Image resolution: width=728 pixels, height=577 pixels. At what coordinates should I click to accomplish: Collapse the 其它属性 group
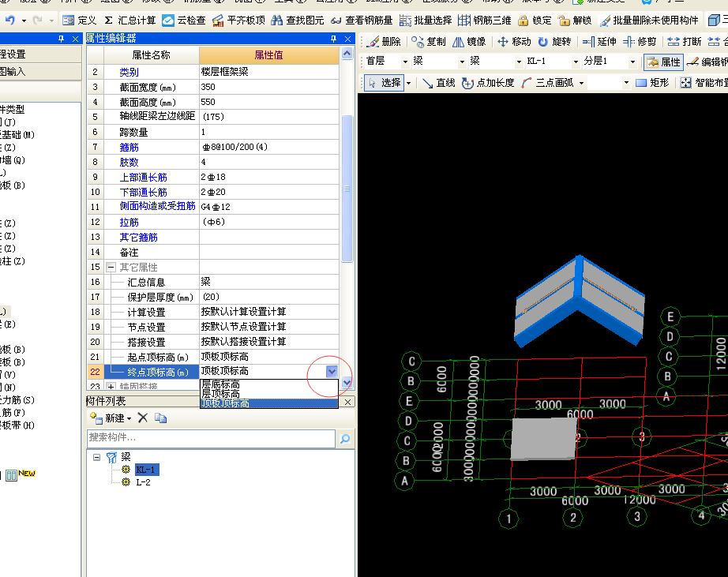pos(111,267)
